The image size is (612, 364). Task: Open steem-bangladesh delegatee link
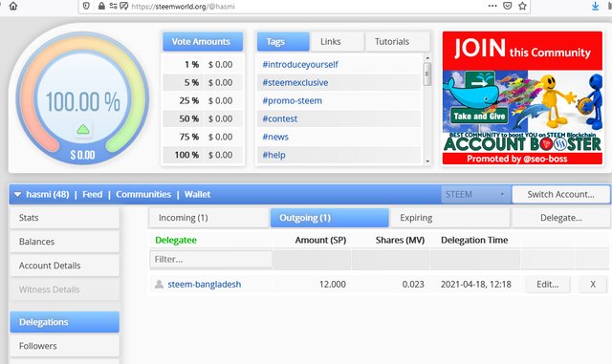(x=204, y=285)
